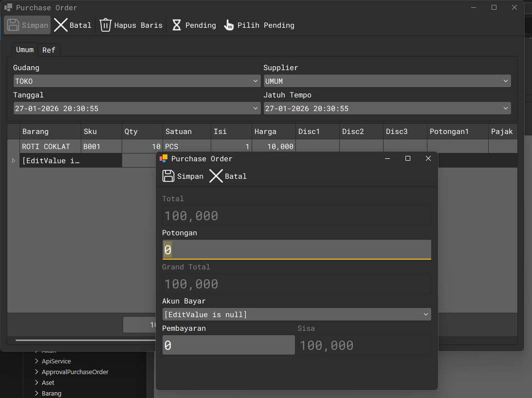Click the Pending hourglass icon
Viewport: 532px width, 398px height.
click(177, 25)
